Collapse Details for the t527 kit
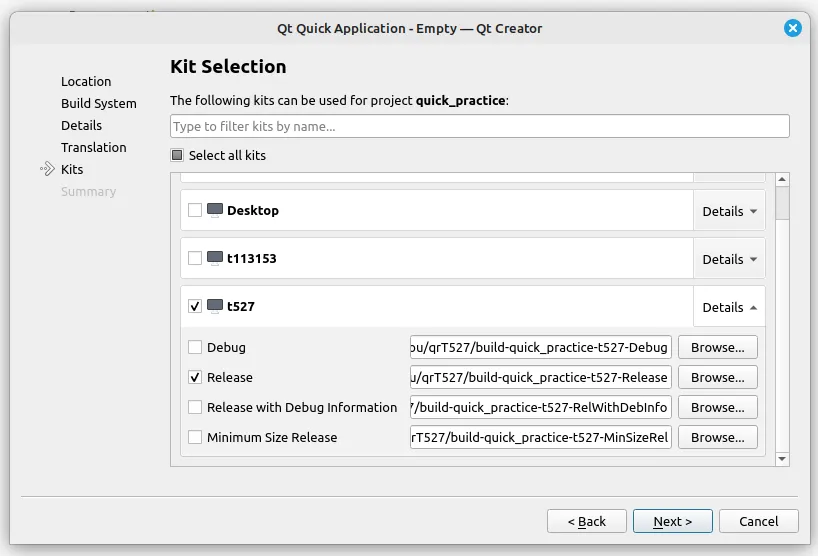This screenshot has height=556, width=818. click(x=729, y=307)
